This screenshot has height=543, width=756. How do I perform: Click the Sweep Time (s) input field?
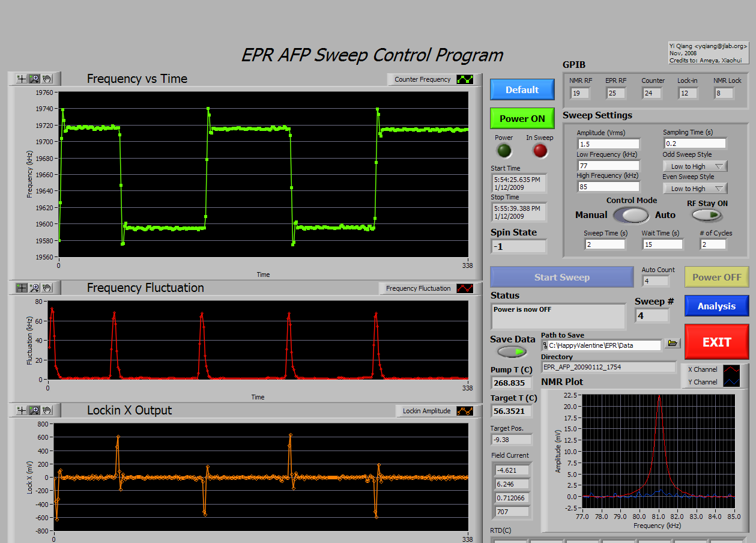tap(605, 244)
